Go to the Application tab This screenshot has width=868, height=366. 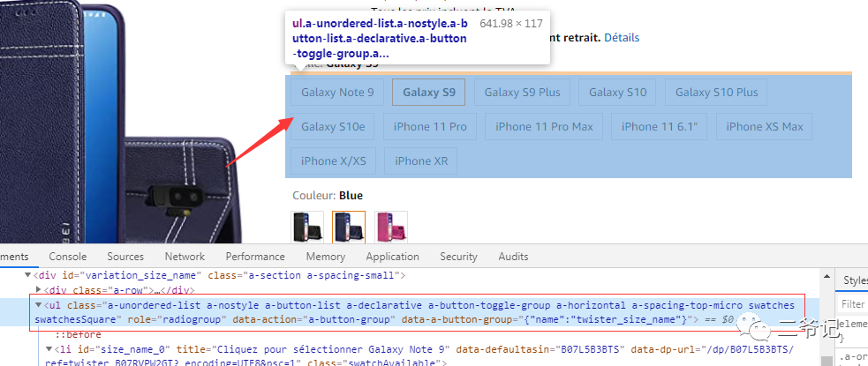pos(392,257)
